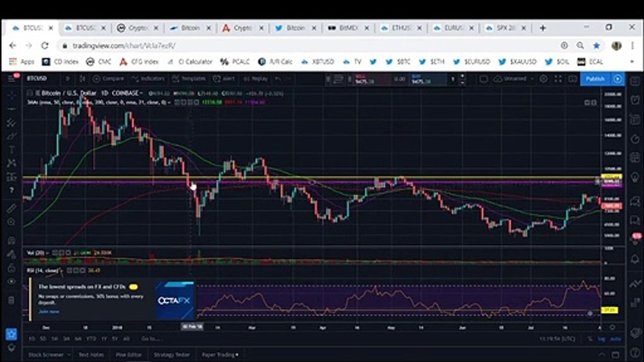Expand the Stock Screener dropdown arrow
The image size is (644, 362).
tap(68, 355)
